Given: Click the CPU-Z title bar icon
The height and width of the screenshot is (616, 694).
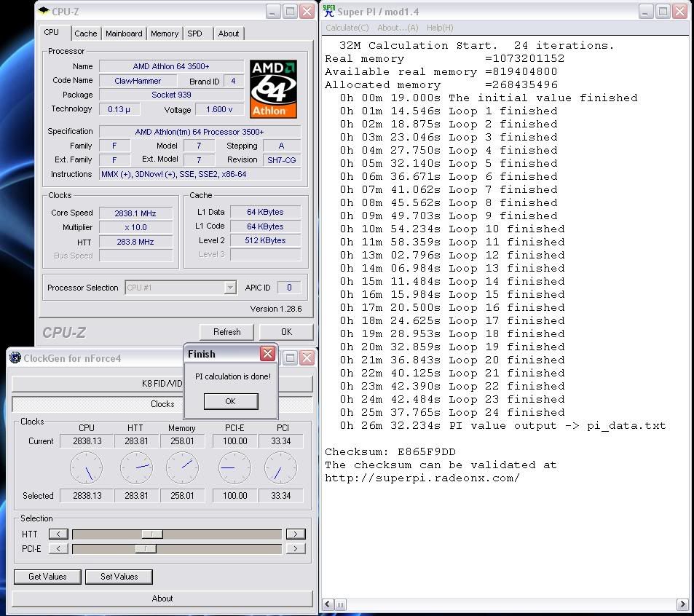Looking at the screenshot, I should point(43,12).
